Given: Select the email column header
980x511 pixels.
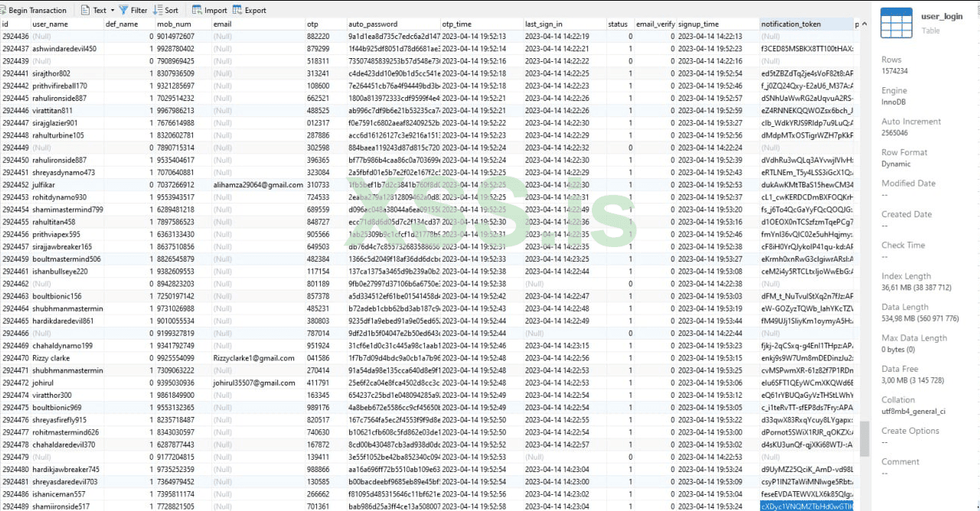Looking at the screenshot, I should point(258,24).
